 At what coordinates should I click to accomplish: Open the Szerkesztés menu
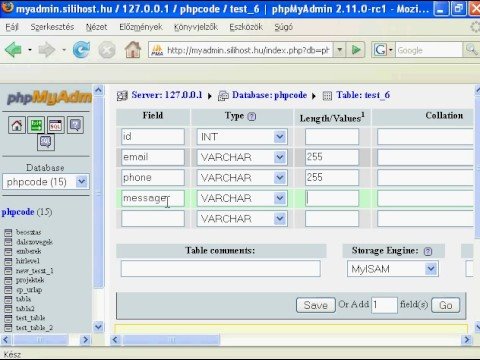[x=52, y=27]
